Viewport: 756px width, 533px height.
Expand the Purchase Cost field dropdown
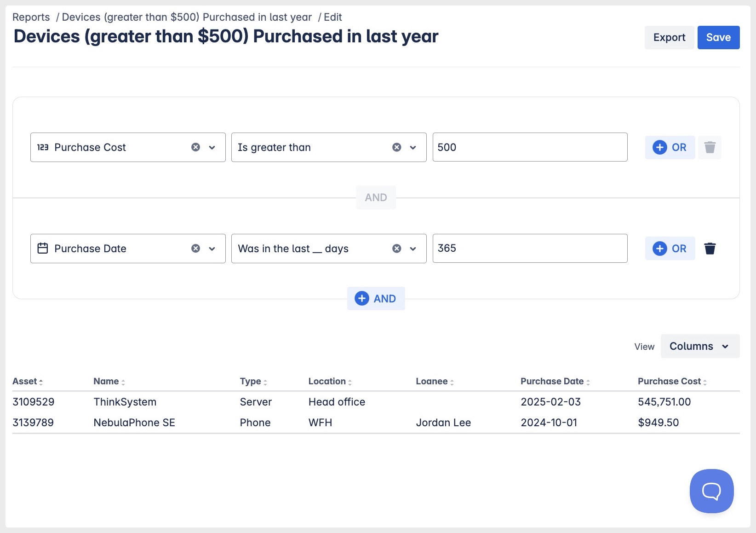tap(212, 147)
